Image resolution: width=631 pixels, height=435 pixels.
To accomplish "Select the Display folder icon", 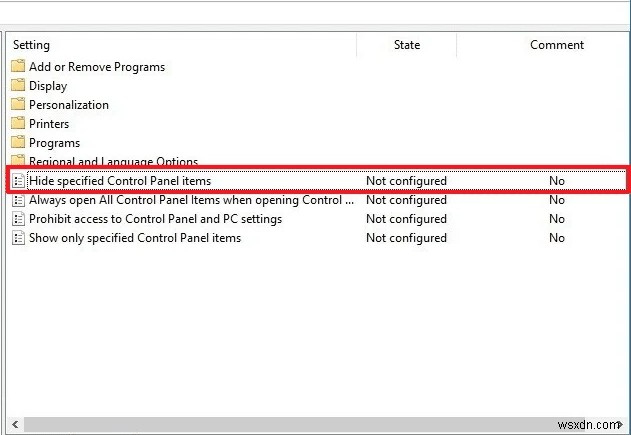I will point(18,86).
